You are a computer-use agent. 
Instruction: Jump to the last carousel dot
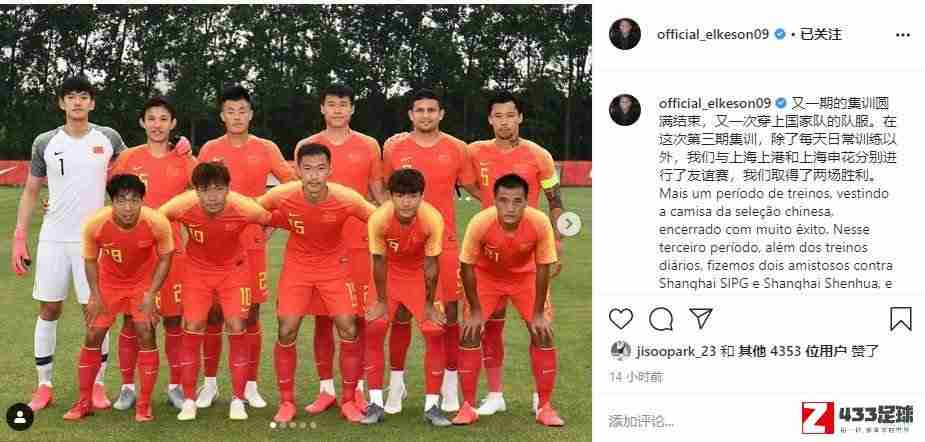click(313, 425)
